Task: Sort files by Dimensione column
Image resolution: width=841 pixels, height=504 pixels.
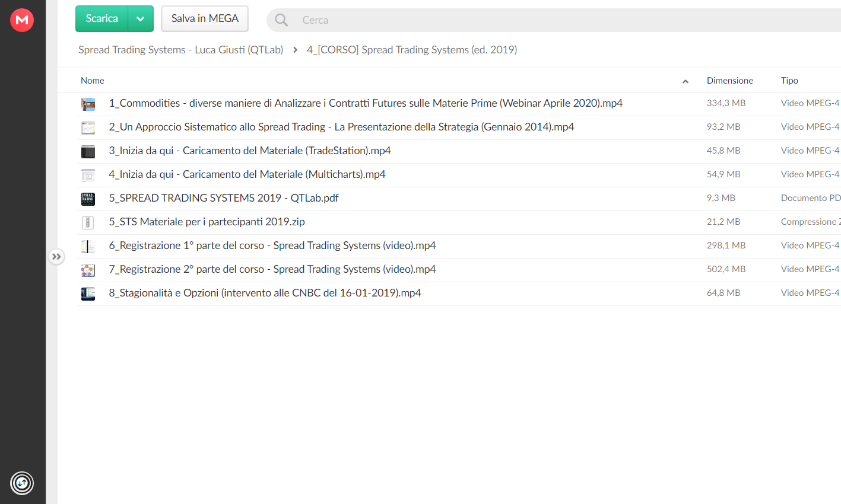Action: [x=729, y=81]
